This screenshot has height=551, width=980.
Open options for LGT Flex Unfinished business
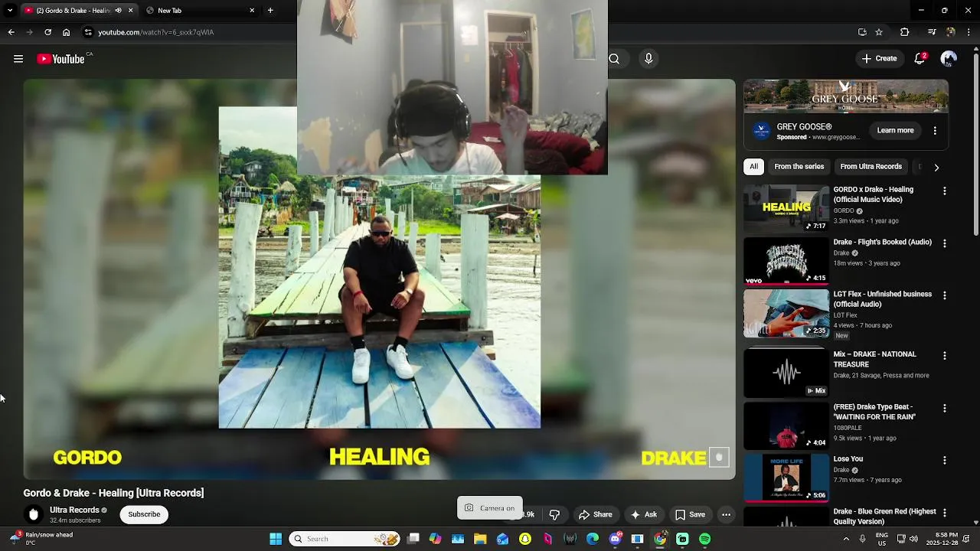point(944,295)
